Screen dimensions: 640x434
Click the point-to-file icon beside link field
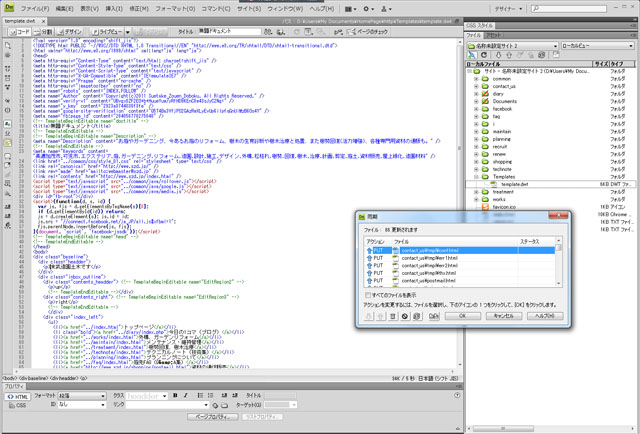pyautogui.click(x=215, y=405)
